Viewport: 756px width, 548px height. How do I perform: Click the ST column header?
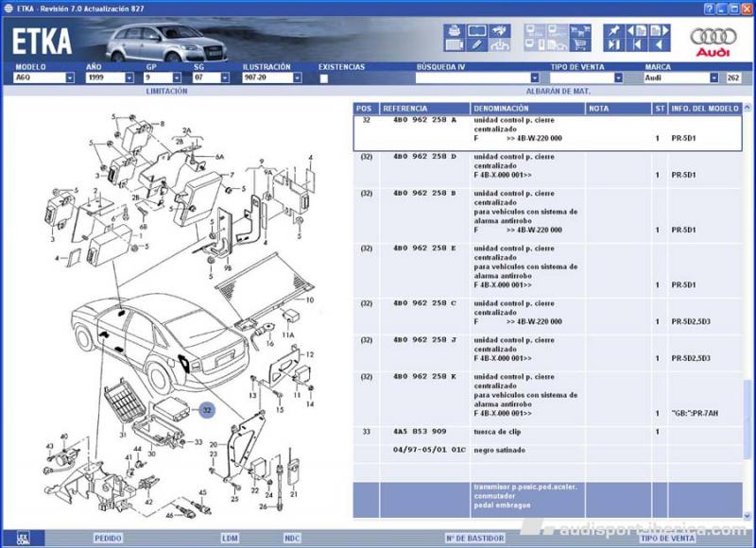(x=660, y=109)
